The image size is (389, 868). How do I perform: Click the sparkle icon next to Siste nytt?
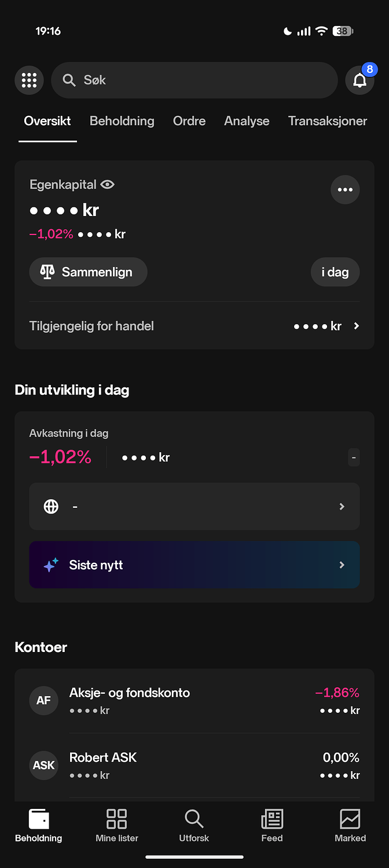pos(50,565)
